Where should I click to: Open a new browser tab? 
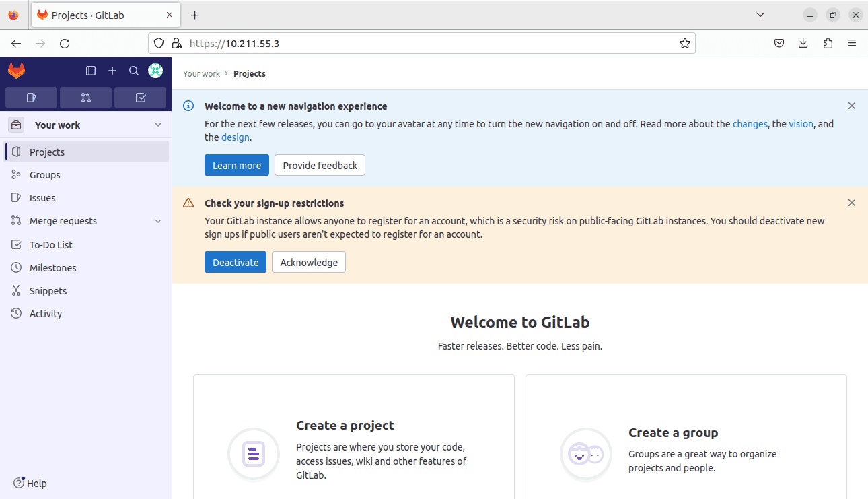coord(194,15)
